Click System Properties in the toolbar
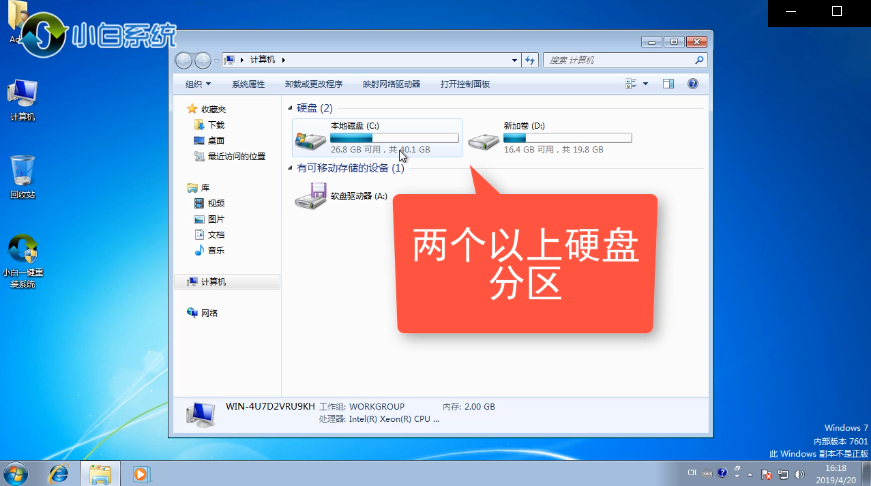This screenshot has height=486, width=871. click(x=248, y=84)
